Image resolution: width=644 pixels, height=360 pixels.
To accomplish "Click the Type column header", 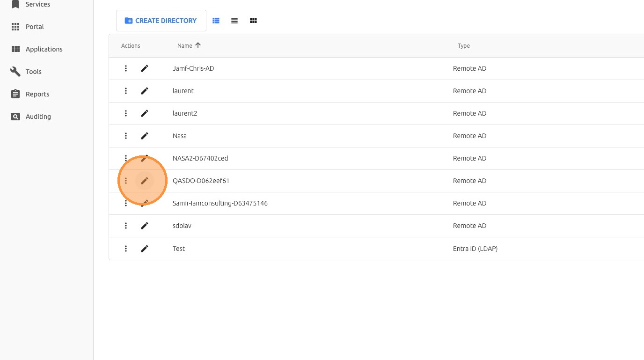I will 464,46.
